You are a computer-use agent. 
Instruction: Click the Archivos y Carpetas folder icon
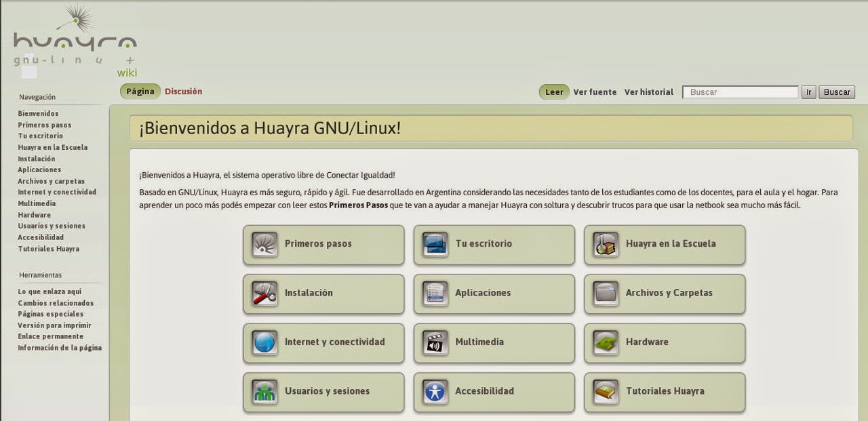pos(605,293)
